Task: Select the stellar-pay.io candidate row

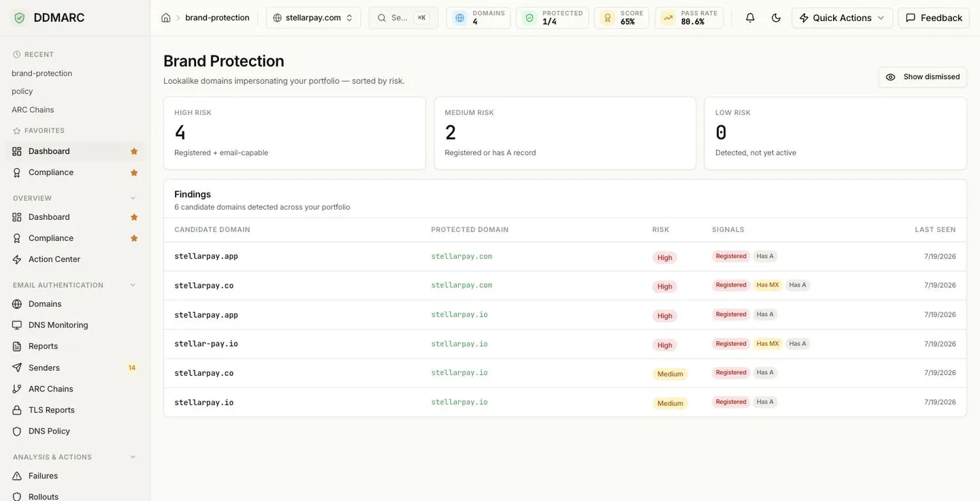Action: click(565, 344)
